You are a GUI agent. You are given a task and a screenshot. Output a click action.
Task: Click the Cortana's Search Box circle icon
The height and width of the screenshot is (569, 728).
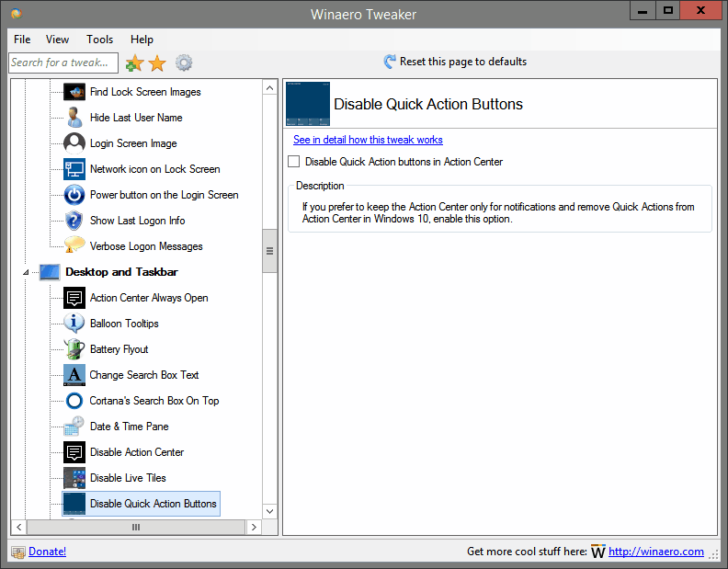pos(74,401)
